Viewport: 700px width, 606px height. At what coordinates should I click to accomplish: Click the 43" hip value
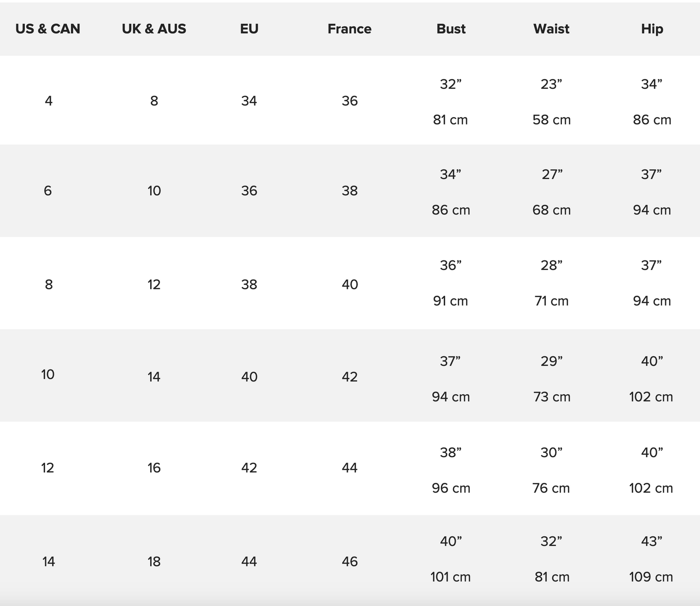pyautogui.click(x=652, y=541)
